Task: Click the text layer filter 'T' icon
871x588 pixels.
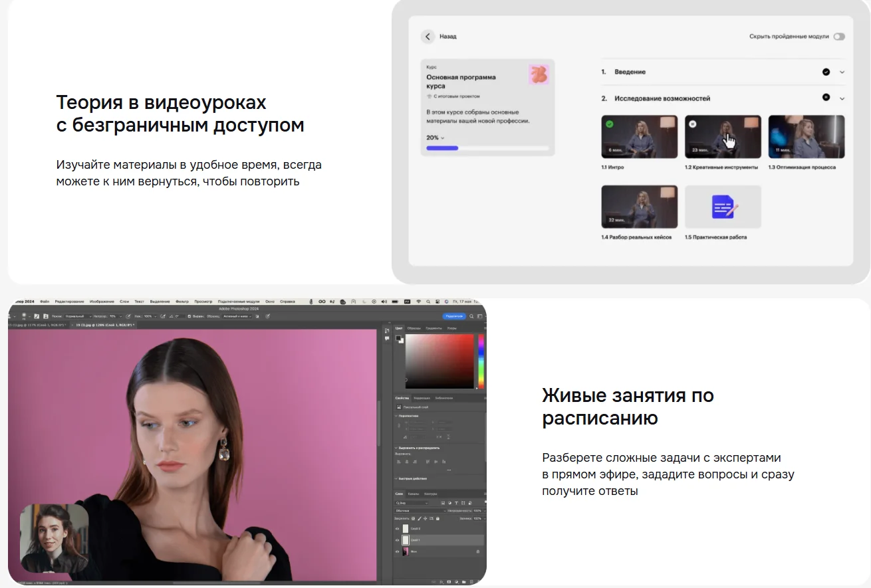Action: 455,503
